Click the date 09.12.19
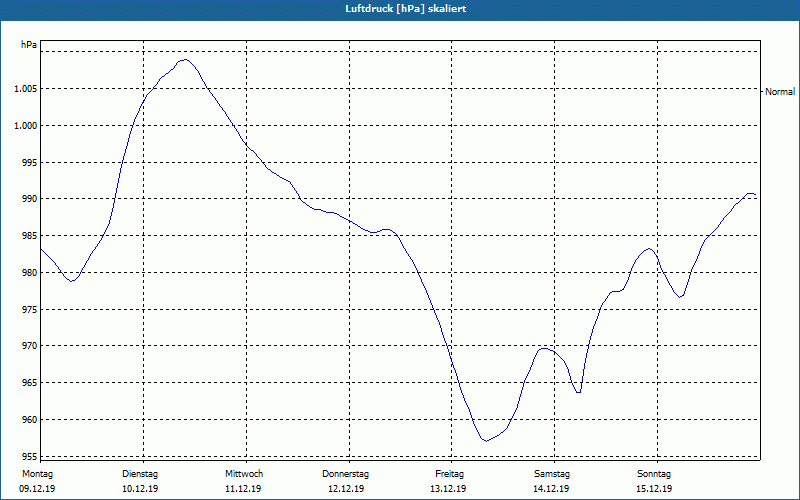 point(37,489)
